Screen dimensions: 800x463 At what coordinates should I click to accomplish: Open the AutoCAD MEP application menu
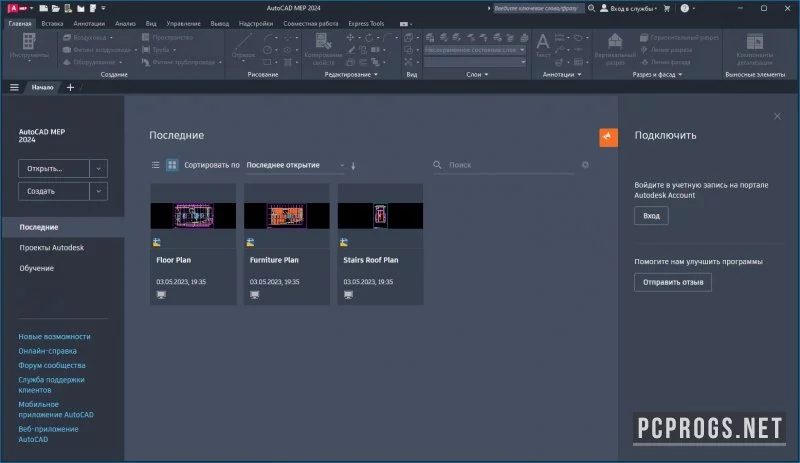pyautogui.click(x=18, y=8)
